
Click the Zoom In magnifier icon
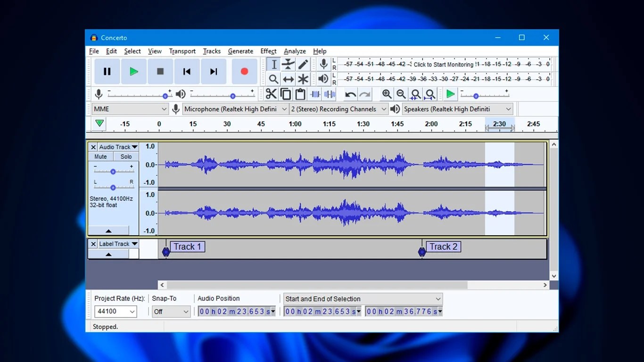pyautogui.click(x=387, y=94)
